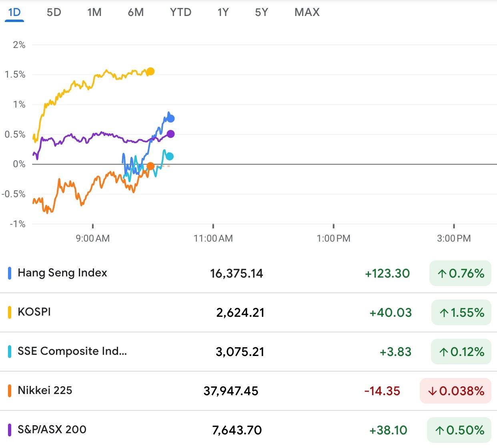
Task: Select the 1Y time range tab
Action: [223, 12]
